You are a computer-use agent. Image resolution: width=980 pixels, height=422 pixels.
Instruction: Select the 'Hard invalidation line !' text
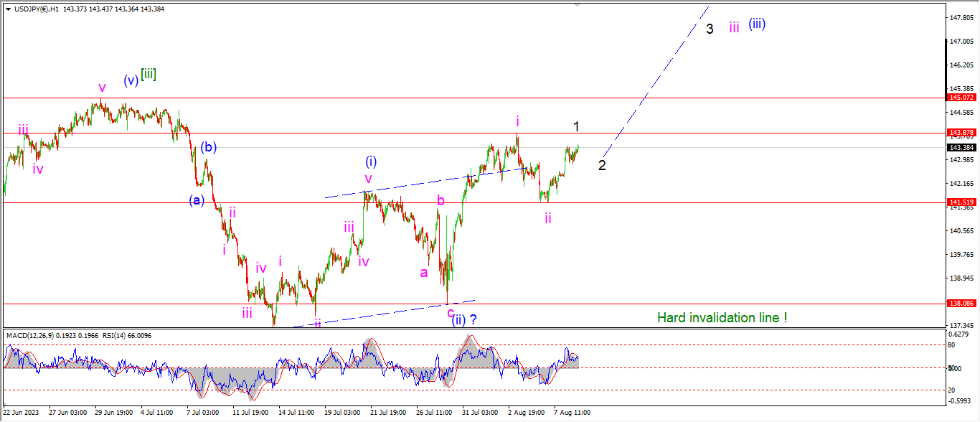point(722,317)
